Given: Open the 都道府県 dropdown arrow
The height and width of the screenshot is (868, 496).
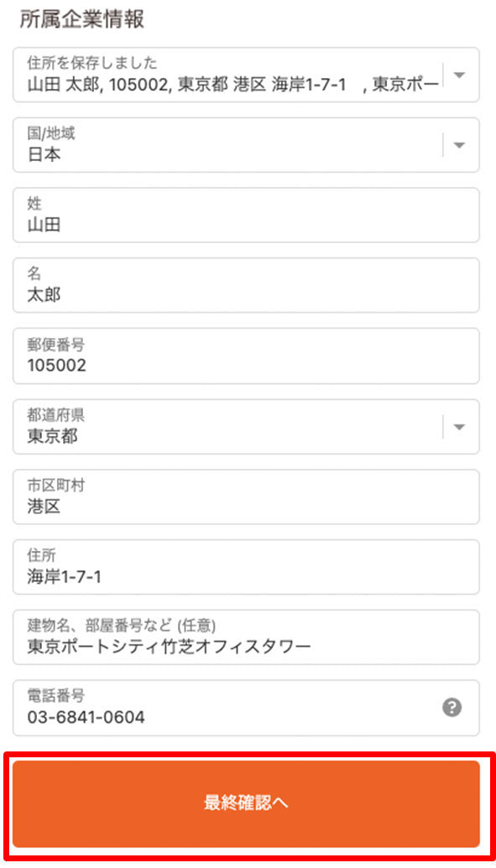Looking at the screenshot, I should tap(459, 427).
